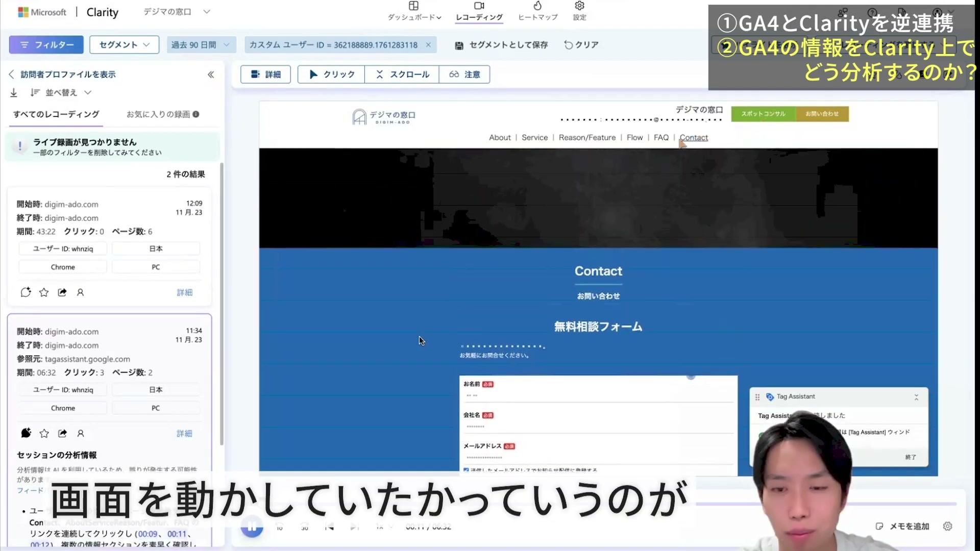
Task: Favorite the 12:09 recording with star
Action: (x=44, y=292)
